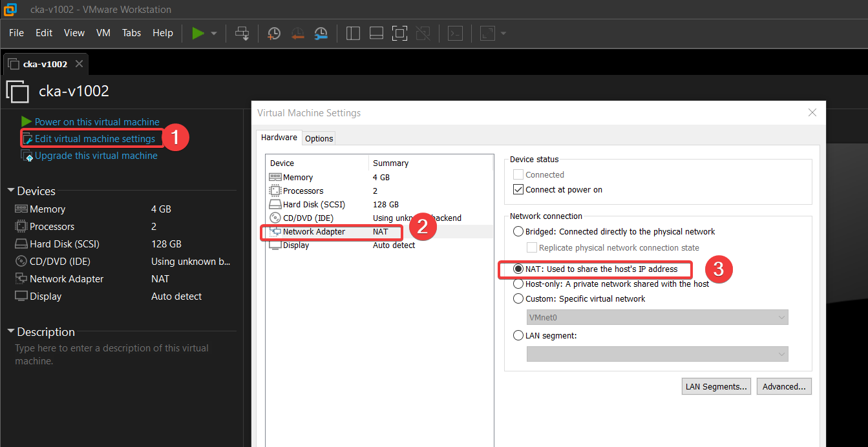Viewport: 868px width, 447px height.
Task: Open the power options dropdown arrow
Action: (x=214, y=33)
